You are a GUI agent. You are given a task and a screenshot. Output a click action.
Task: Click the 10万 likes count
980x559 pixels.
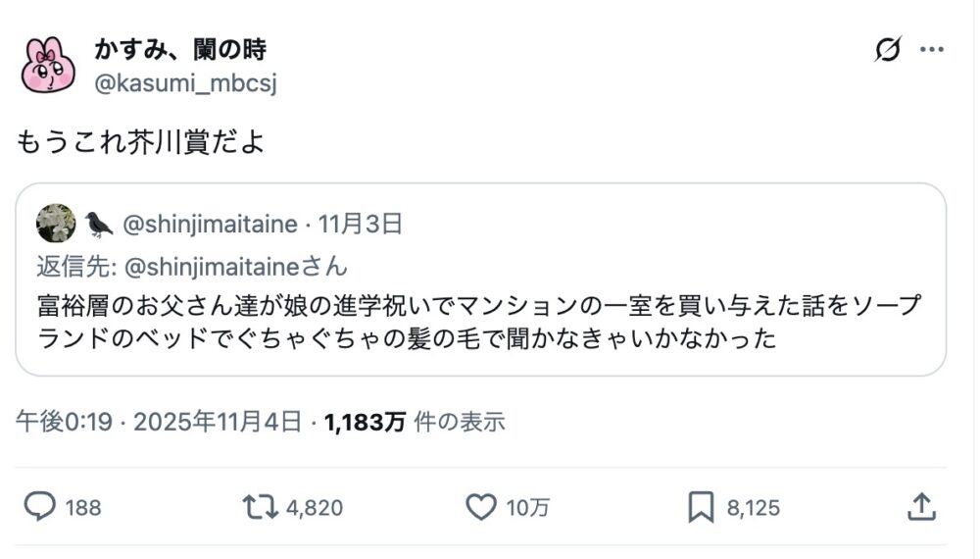click(x=528, y=508)
